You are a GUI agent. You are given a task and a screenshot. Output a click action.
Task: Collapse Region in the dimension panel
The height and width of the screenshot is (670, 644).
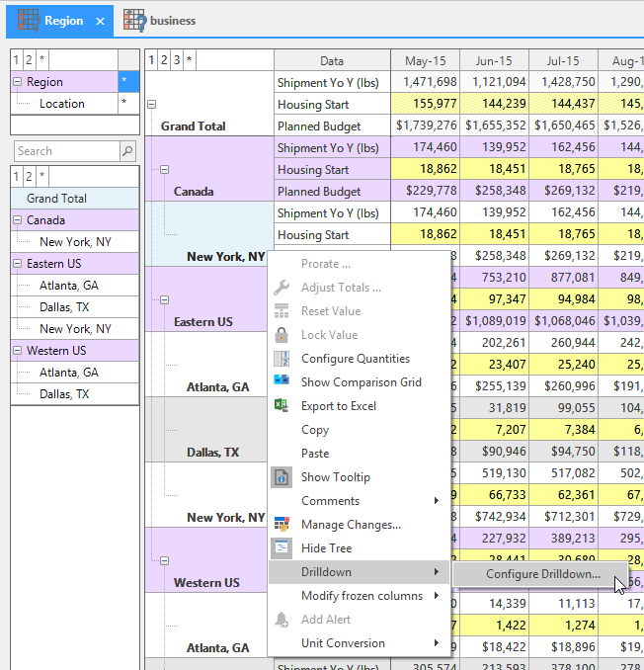(x=18, y=81)
